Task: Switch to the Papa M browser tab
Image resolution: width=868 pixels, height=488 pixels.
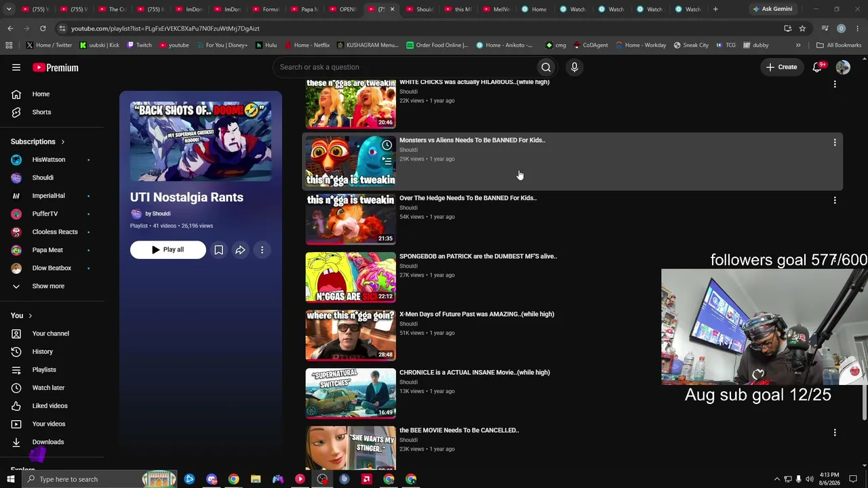Action: 303,9
